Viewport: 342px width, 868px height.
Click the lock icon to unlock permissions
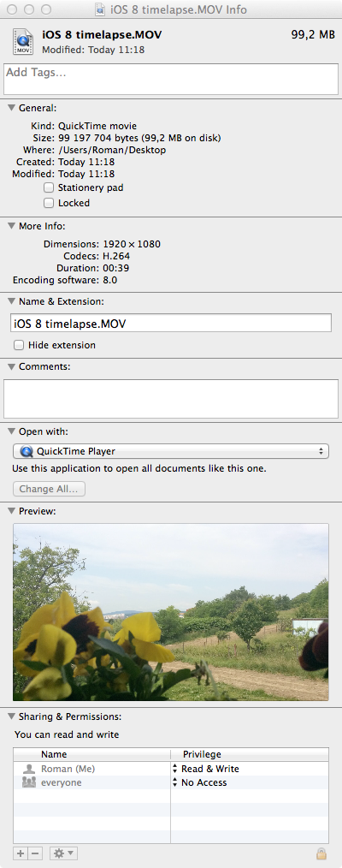321,853
